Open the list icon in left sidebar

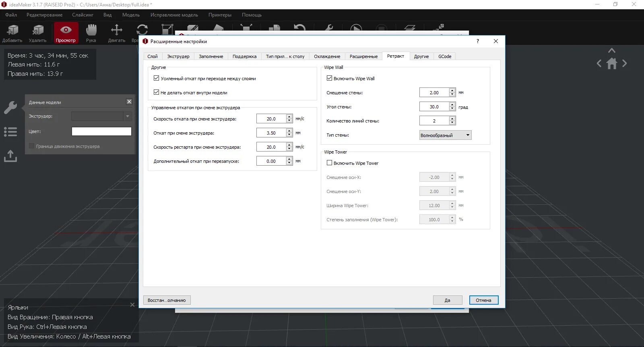pos(10,132)
